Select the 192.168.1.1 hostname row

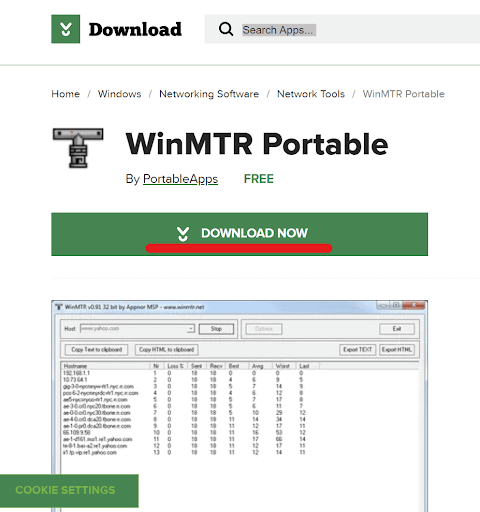76,373
